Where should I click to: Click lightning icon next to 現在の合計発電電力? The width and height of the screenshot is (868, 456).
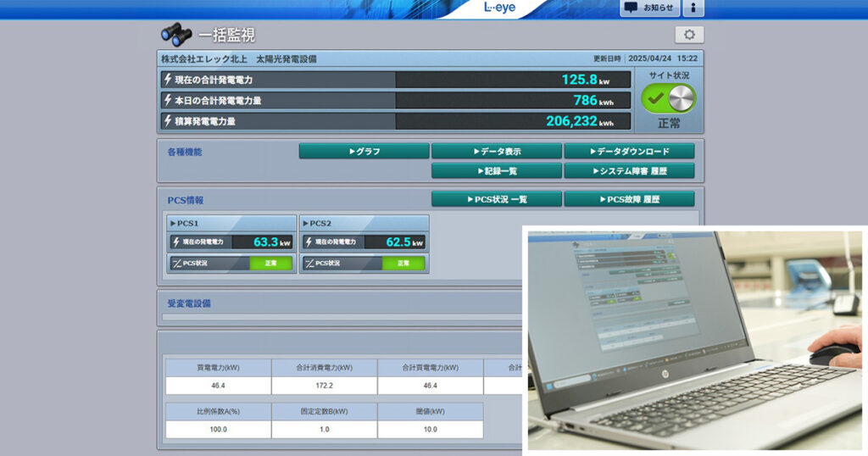click(x=168, y=80)
